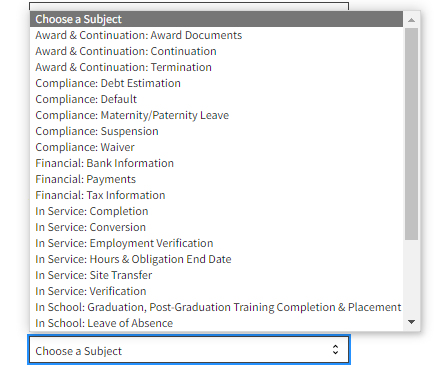Pick Compliance: Suspension from list
The width and height of the screenshot is (440, 369).
click(x=216, y=131)
